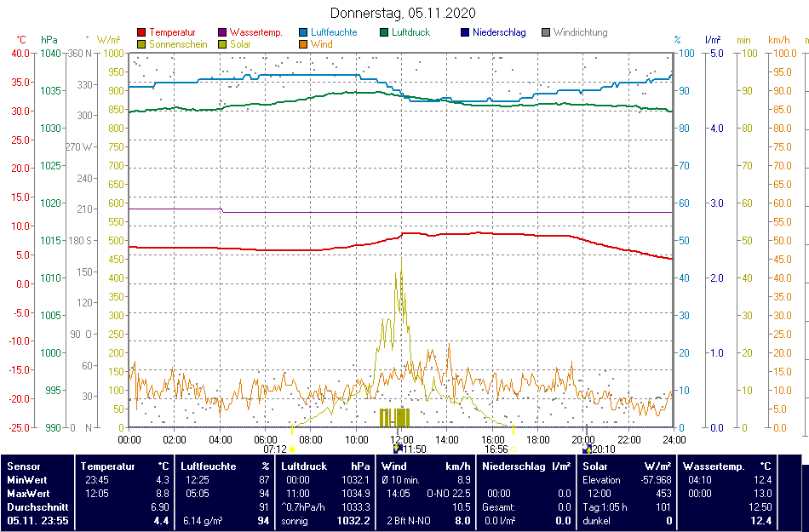The height and width of the screenshot is (532, 809).
Task: Click the moon icon beside 11:50
Action: coord(398,449)
